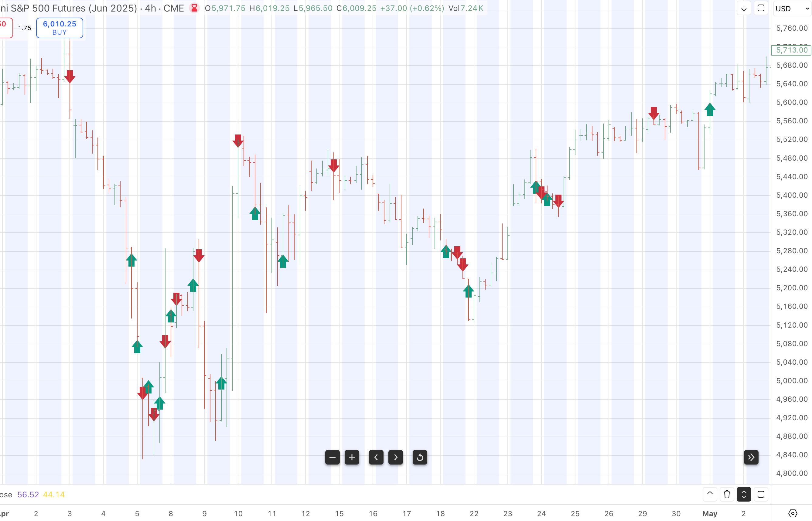Delete indicator pane with trash icon
The width and height of the screenshot is (812, 521).
(727, 494)
